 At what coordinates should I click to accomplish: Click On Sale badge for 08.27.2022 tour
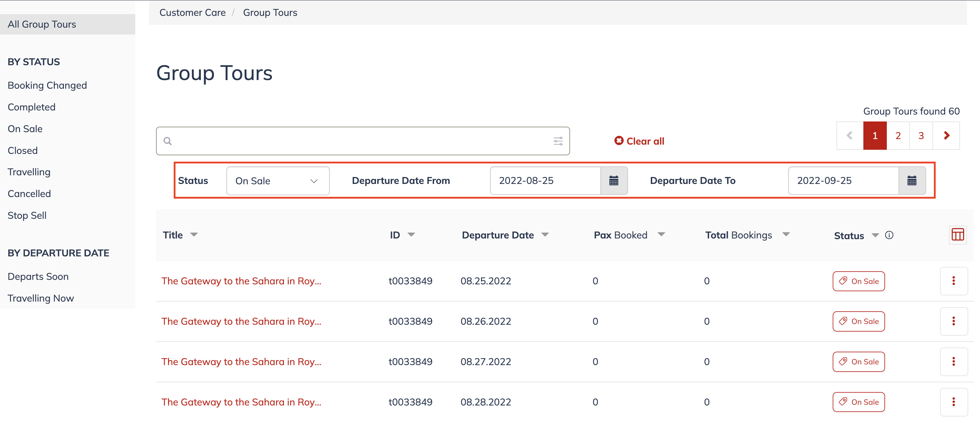coord(859,362)
